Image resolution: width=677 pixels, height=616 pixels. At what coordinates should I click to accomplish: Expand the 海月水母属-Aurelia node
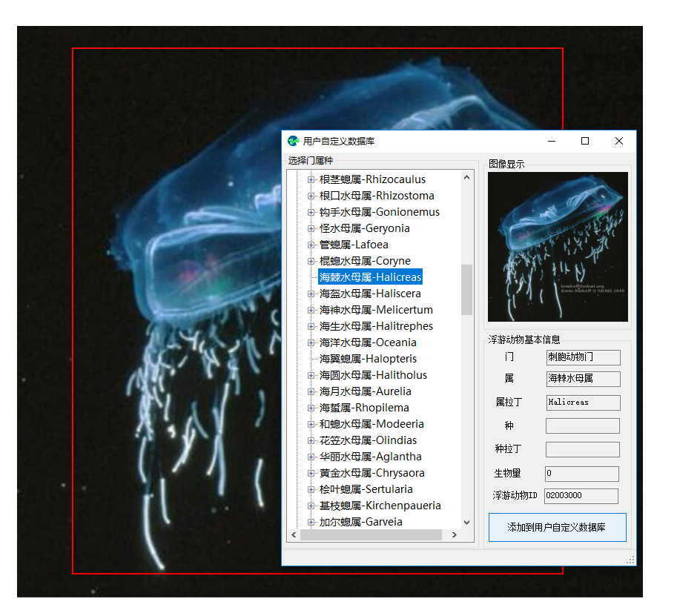point(311,391)
